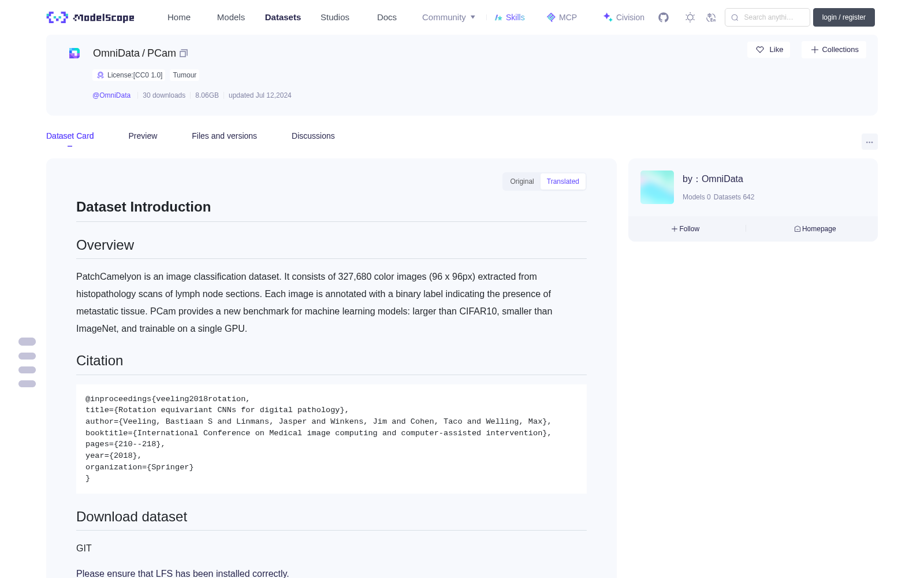
Task: Copy the dataset name OmniData/PCam
Action: click(x=184, y=53)
